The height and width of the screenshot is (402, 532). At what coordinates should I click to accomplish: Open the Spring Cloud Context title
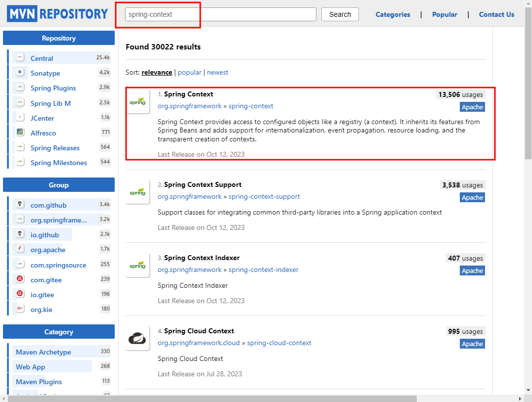tap(199, 331)
